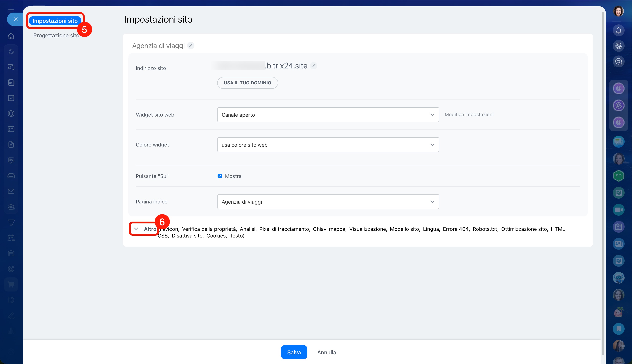The height and width of the screenshot is (364, 632).
Task: Click the home icon in left sidebar
Action: click(11, 36)
